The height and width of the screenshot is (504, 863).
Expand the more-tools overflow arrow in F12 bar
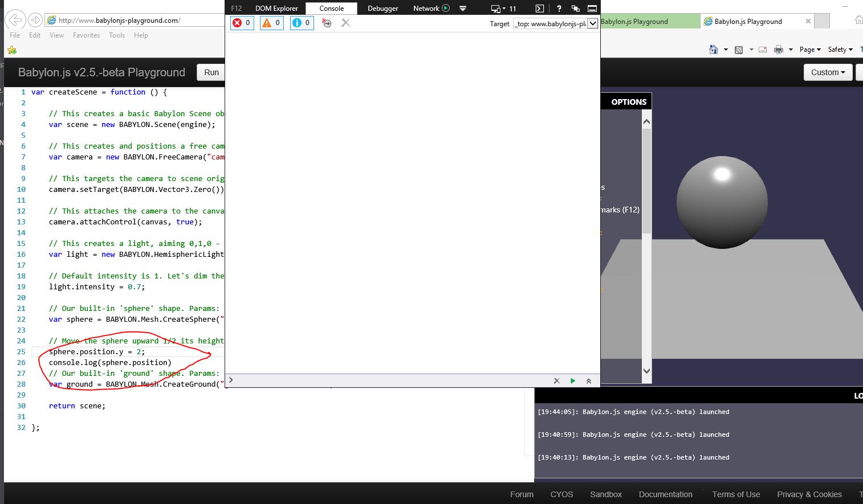(x=463, y=9)
